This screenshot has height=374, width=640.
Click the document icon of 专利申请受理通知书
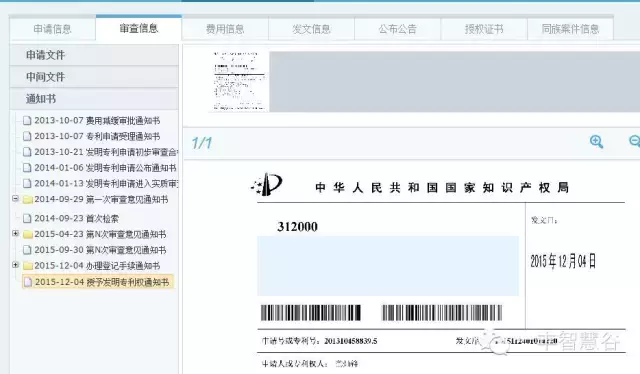27,136
